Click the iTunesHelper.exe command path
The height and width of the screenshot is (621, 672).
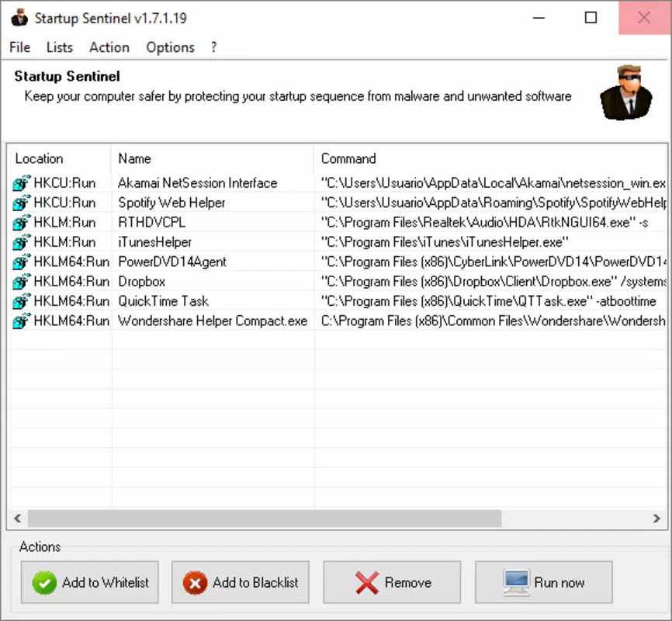pos(445,242)
